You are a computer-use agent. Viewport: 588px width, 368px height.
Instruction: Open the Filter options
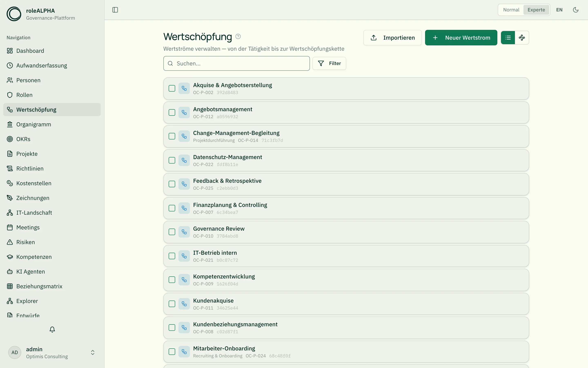point(329,63)
